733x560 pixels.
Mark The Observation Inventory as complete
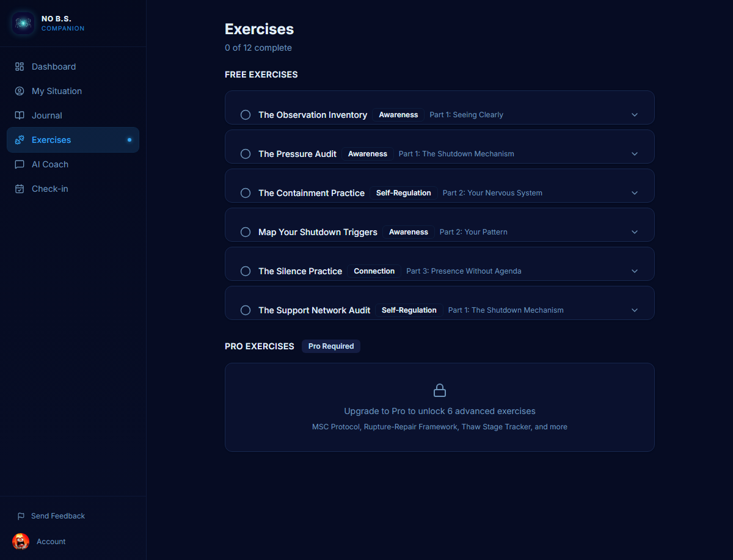tap(246, 115)
